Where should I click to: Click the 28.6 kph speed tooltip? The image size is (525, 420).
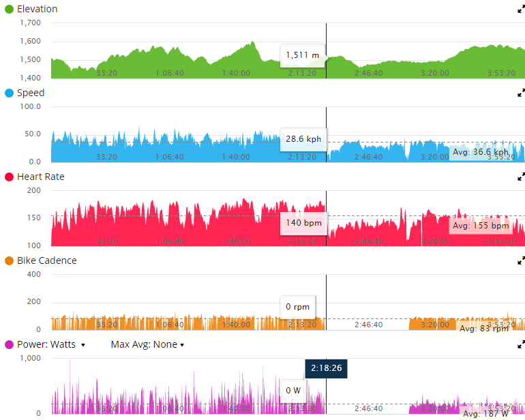point(302,139)
